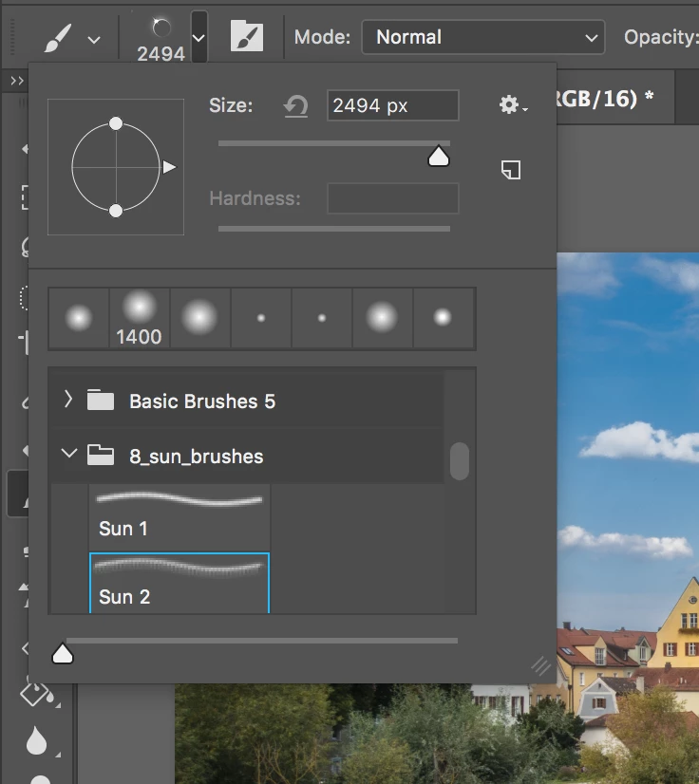
Task: Open the tool preset picker chevron
Action: click(94, 40)
